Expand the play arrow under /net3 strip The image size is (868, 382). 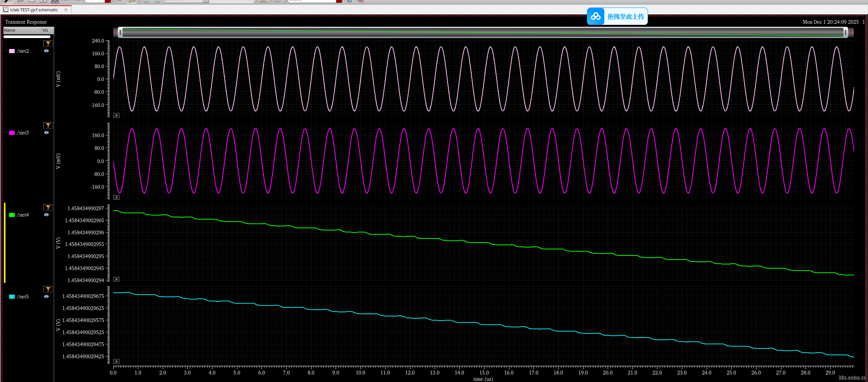click(116, 197)
